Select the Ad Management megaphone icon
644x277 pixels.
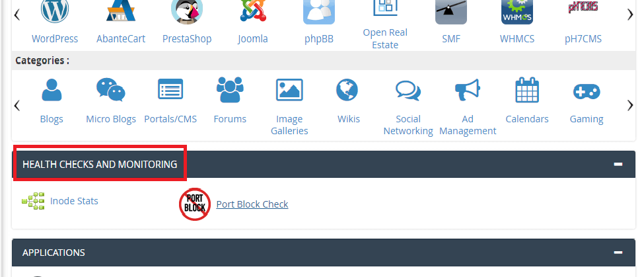coord(468,90)
